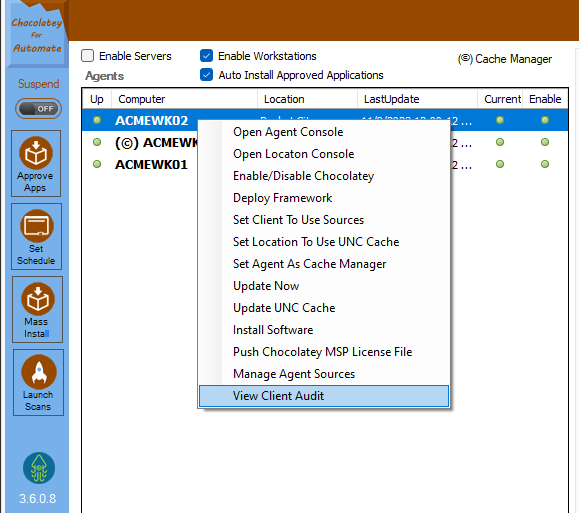The width and height of the screenshot is (579, 513).
Task: Sort by the Computer column header
Action: coord(184,99)
